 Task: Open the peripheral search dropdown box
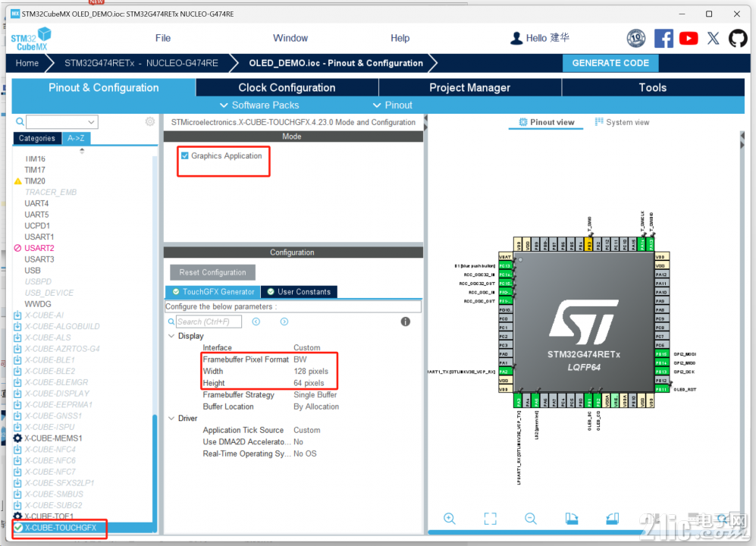(x=62, y=121)
